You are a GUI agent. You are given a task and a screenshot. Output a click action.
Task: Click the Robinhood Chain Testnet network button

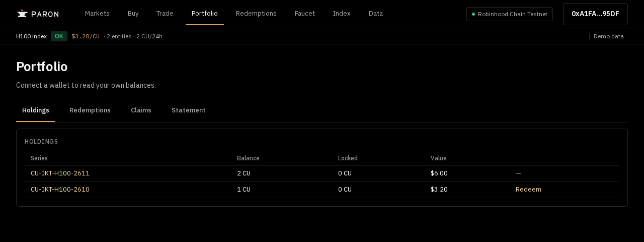tap(510, 14)
